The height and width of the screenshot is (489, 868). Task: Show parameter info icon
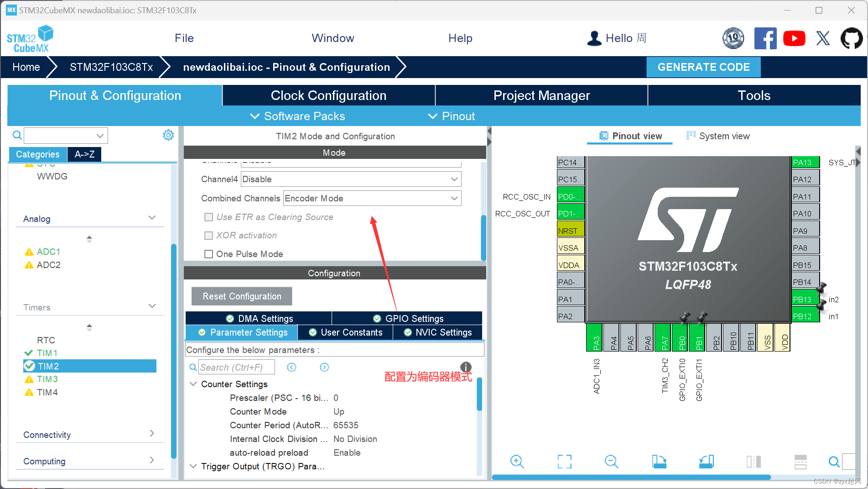coord(466,367)
